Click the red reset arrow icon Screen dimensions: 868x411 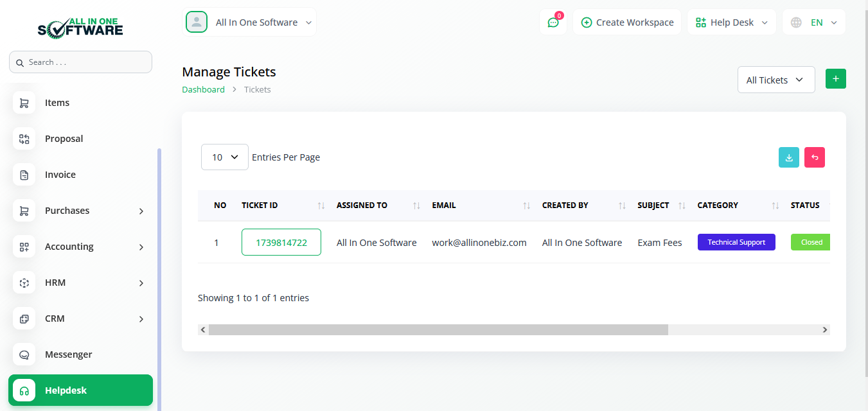(x=814, y=157)
